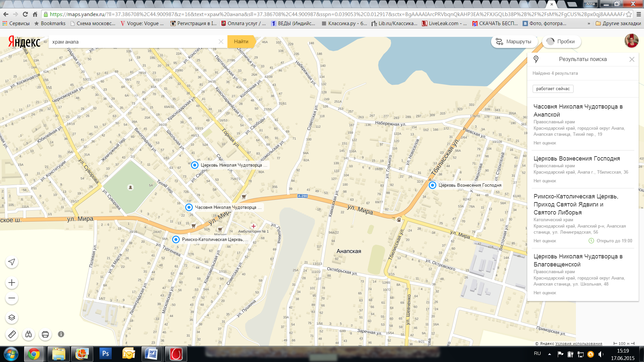Bookmark this page with star icon
Screen dimensions: 644x362
click(629, 14)
